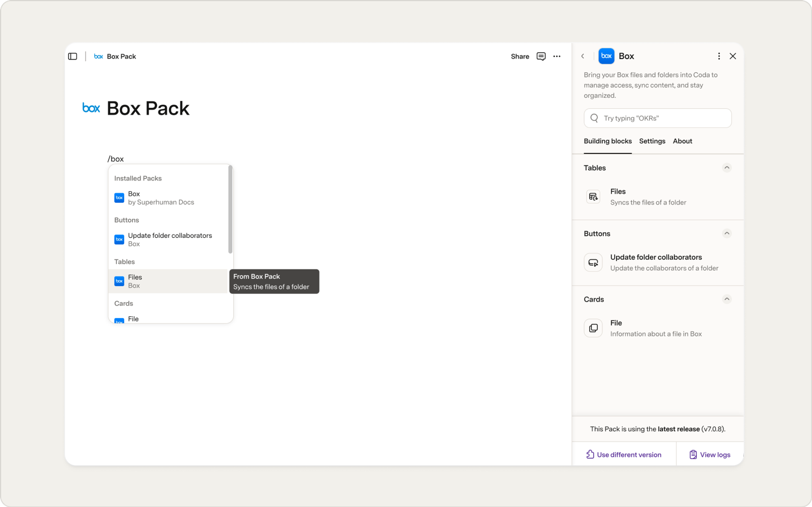Select Update folder collaborators block in panel
Screen dimensions: 812x507
pyautogui.click(x=657, y=263)
